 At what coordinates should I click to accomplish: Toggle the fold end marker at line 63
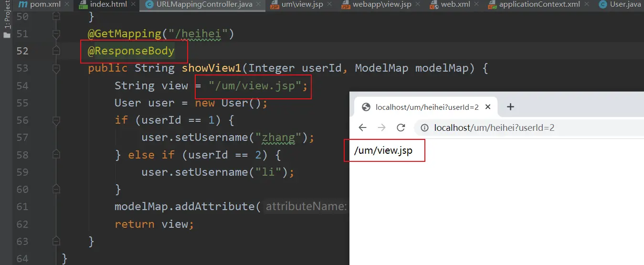click(x=56, y=241)
